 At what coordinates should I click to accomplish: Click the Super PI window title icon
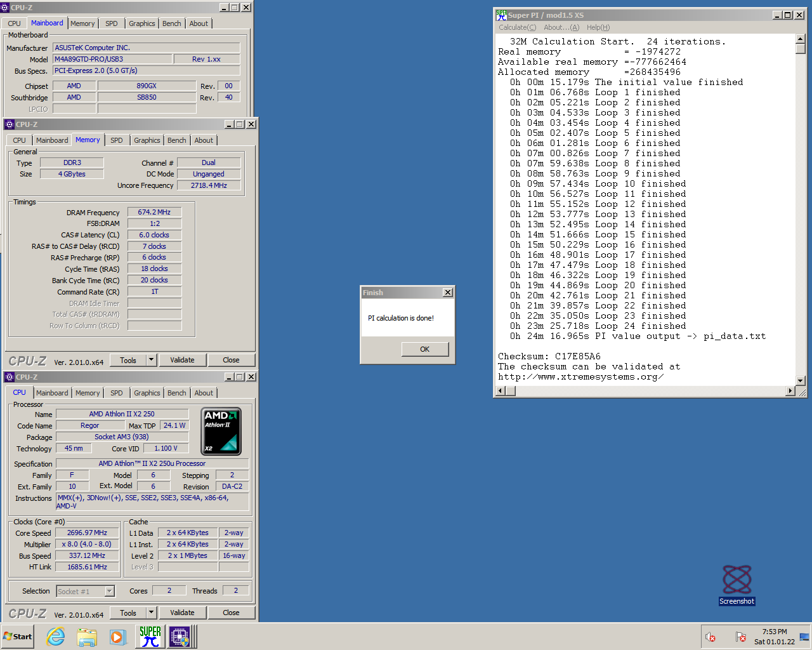tap(501, 15)
